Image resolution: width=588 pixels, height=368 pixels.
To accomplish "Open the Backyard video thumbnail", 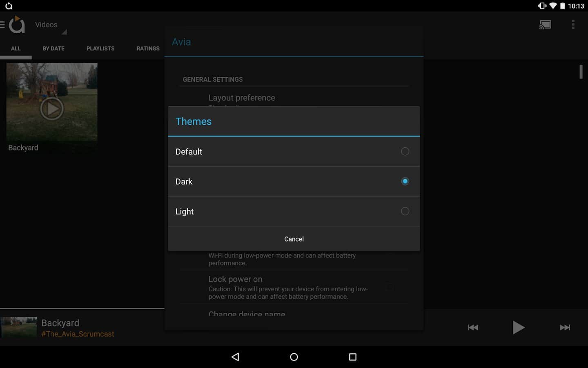I will [52, 102].
